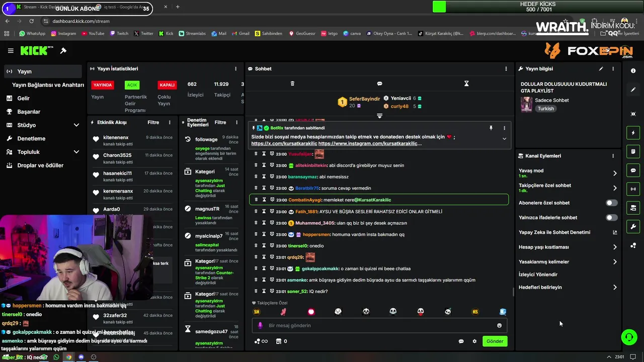The width and height of the screenshot is (644, 362).
Task: Open Hesap yaşı kısıtlaması arrow
Action: point(615,247)
